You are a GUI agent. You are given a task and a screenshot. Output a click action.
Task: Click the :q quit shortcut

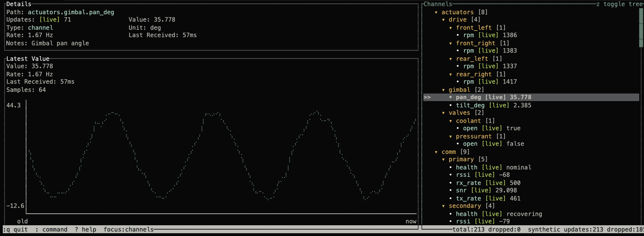[16, 230]
